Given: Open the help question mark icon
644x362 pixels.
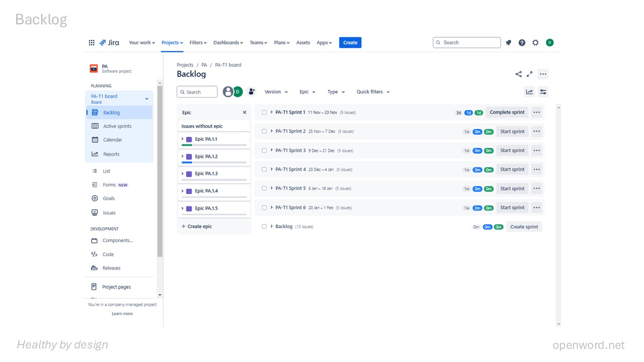Looking at the screenshot, I should pos(522,43).
